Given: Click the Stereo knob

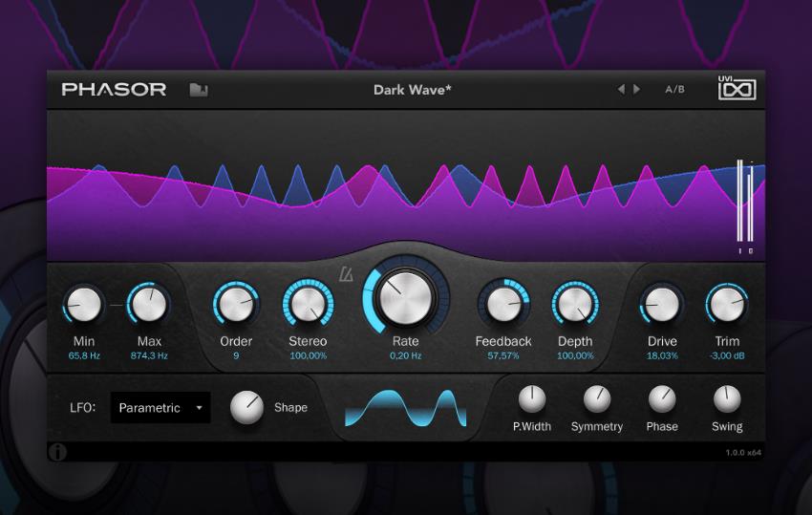Looking at the screenshot, I should (308, 304).
